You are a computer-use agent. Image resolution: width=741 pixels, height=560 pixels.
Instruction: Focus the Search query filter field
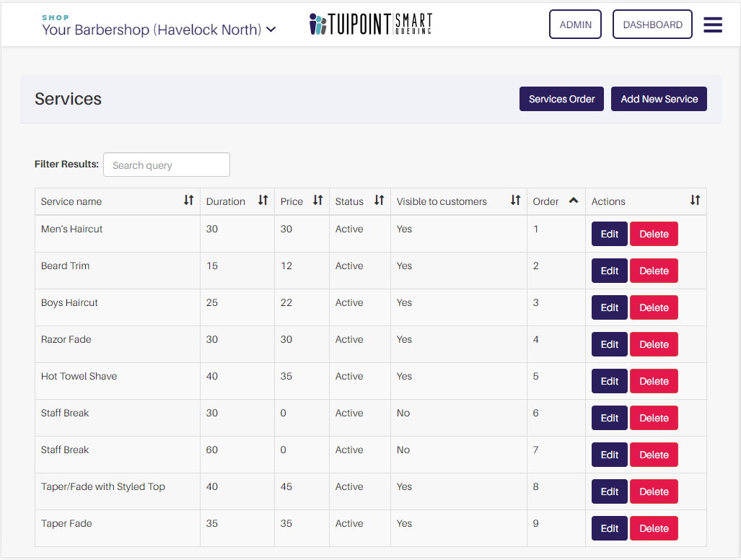(167, 165)
